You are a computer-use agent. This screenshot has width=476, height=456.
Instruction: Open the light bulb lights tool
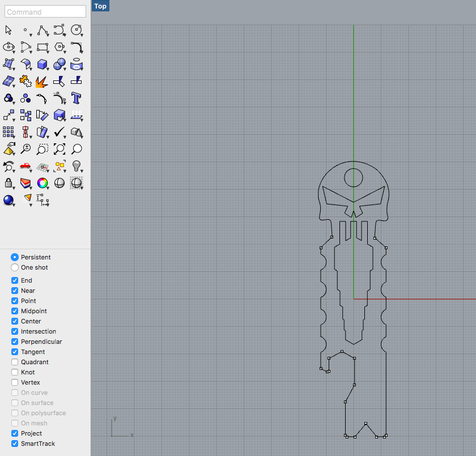pos(76,166)
